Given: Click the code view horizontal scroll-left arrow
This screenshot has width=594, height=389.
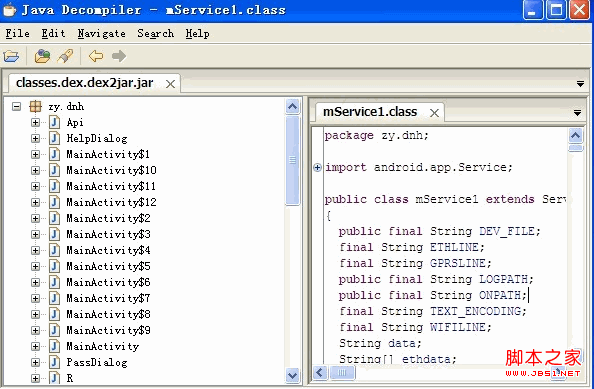Looking at the screenshot, I should 320,373.
